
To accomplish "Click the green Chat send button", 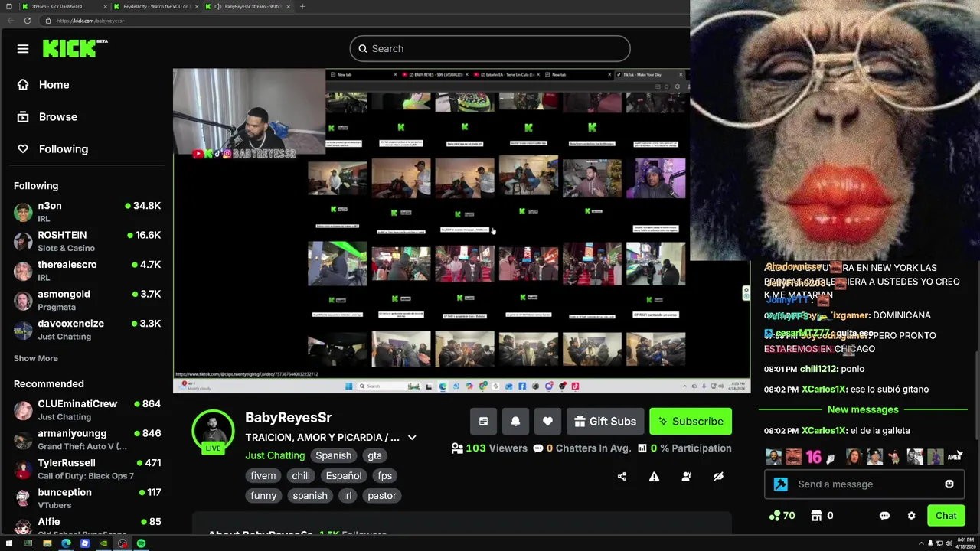I will [x=946, y=516].
